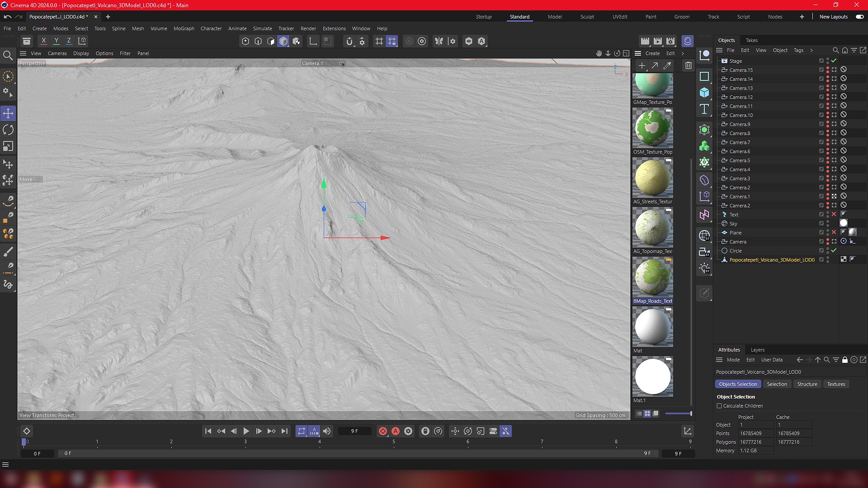The width and height of the screenshot is (868, 488).
Task: Toggle sound icon in timeline controls
Action: tap(327, 431)
